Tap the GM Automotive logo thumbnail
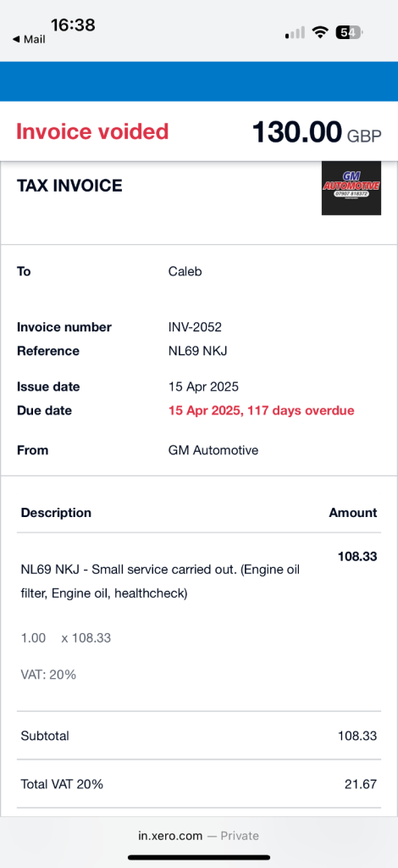The width and height of the screenshot is (398, 868). coord(351,188)
